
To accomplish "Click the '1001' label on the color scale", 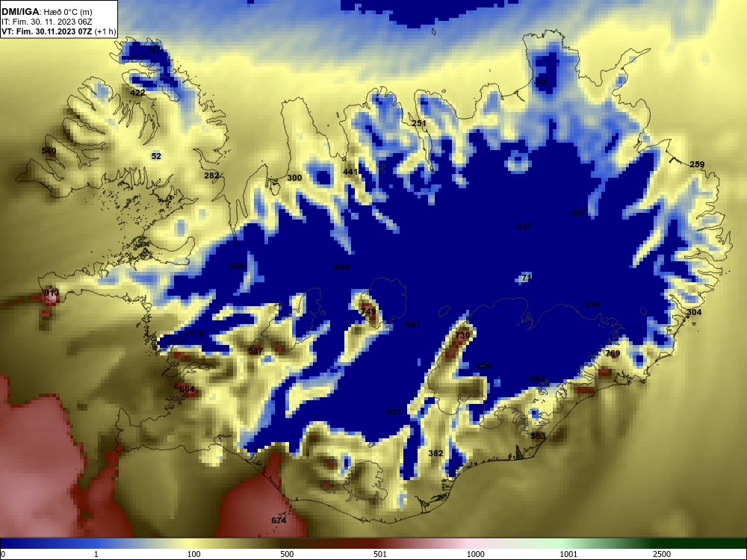I will pos(568,554).
